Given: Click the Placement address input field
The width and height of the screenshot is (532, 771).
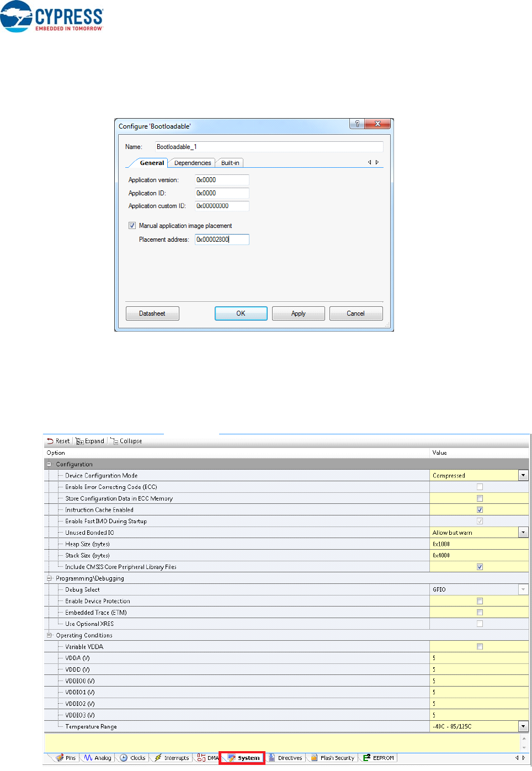Looking at the screenshot, I should 222,240.
